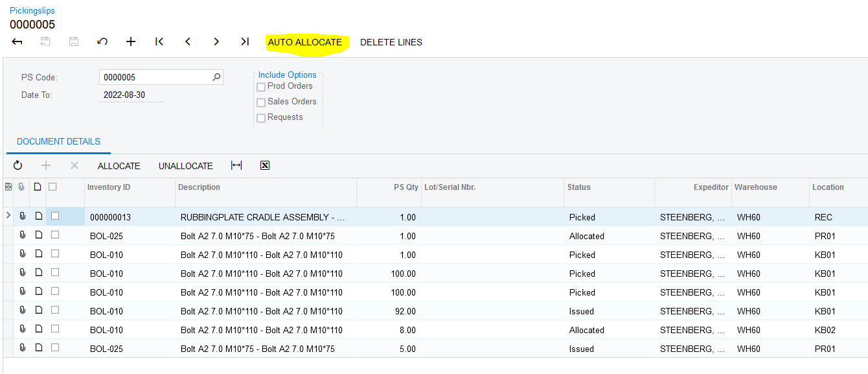
Task: Go to last record icon
Action: pyautogui.click(x=245, y=42)
